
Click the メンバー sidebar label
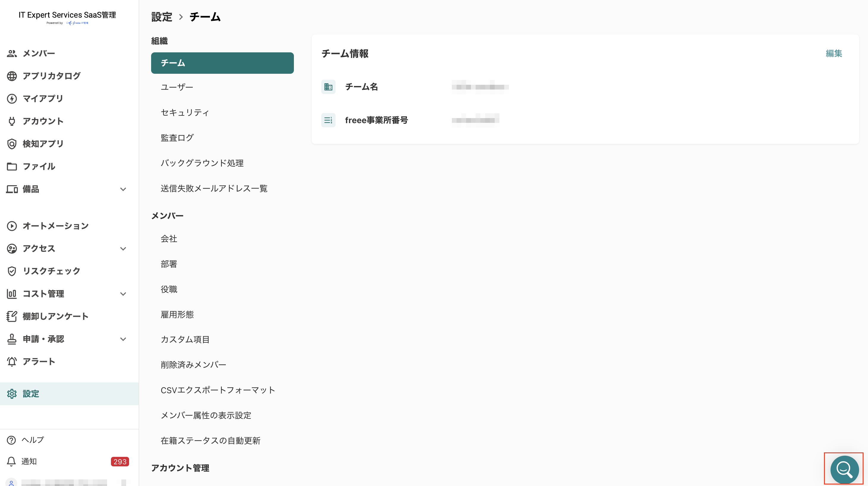(x=39, y=53)
